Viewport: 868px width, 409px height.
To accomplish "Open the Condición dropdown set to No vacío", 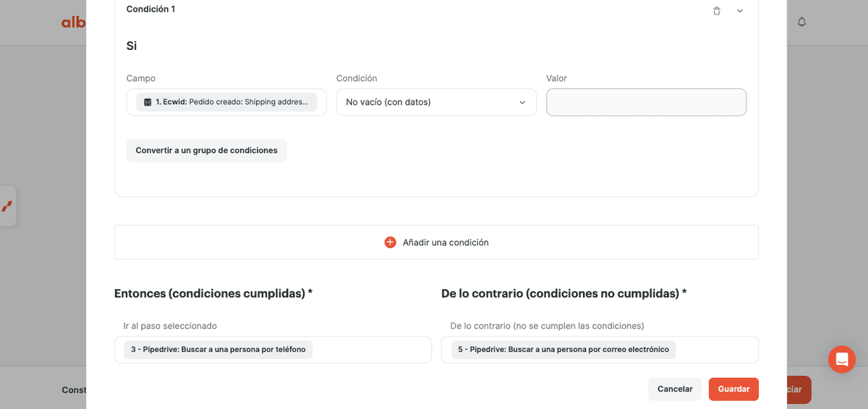I will coord(436,103).
